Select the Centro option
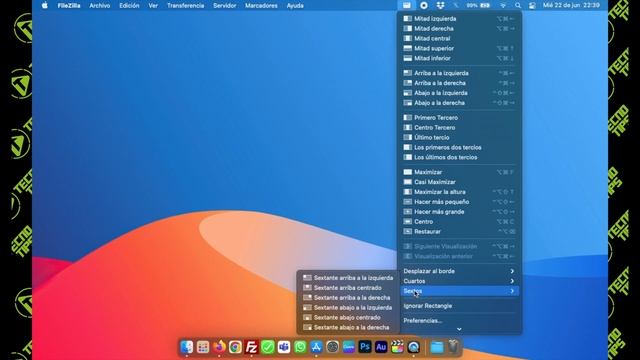 [459, 222]
